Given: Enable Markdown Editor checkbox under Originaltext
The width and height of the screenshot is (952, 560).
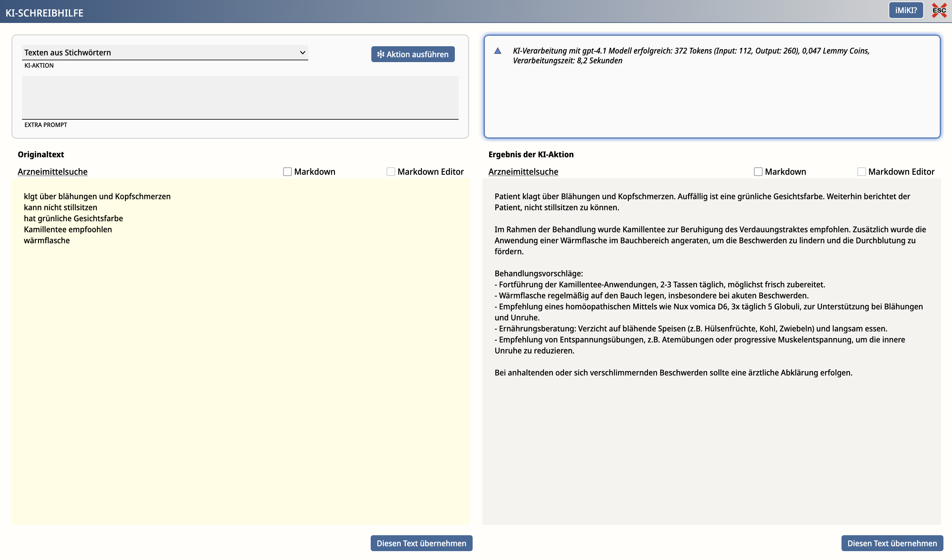Looking at the screenshot, I should [391, 172].
